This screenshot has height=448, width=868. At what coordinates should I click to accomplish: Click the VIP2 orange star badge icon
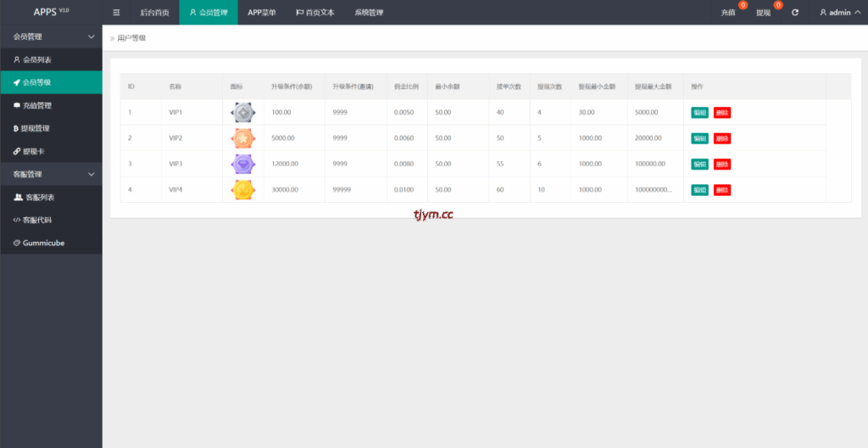pyautogui.click(x=242, y=138)
